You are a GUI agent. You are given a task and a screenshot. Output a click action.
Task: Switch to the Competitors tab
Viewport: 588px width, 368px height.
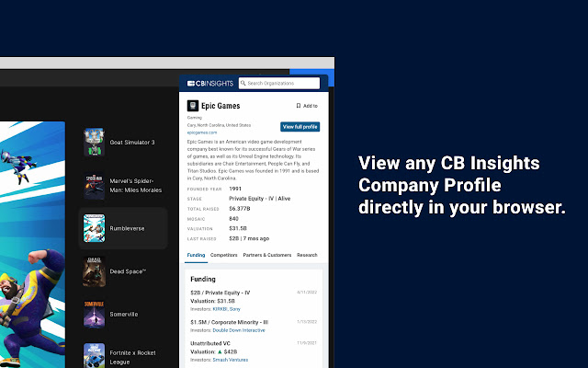coord(224,255)
